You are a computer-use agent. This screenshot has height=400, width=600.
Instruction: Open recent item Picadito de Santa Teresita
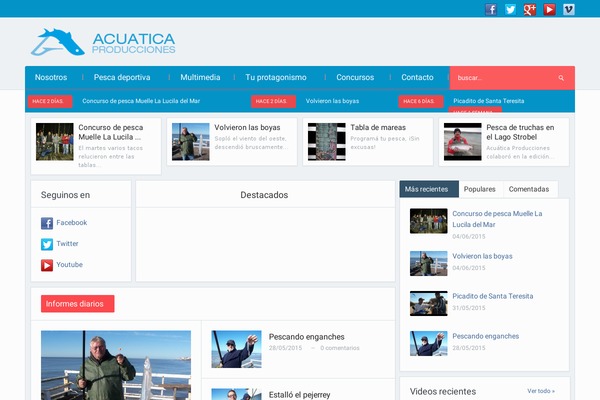(x=492, y=296)
